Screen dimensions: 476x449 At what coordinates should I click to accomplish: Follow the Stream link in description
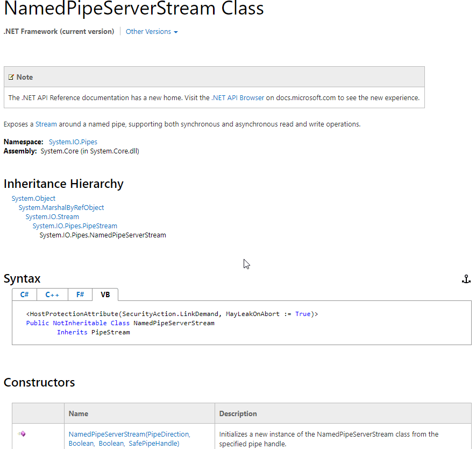coord(46,124)
